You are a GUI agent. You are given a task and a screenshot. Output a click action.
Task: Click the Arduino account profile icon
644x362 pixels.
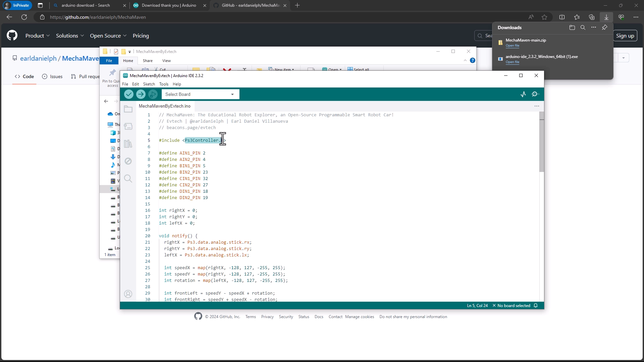pos(128,294)
